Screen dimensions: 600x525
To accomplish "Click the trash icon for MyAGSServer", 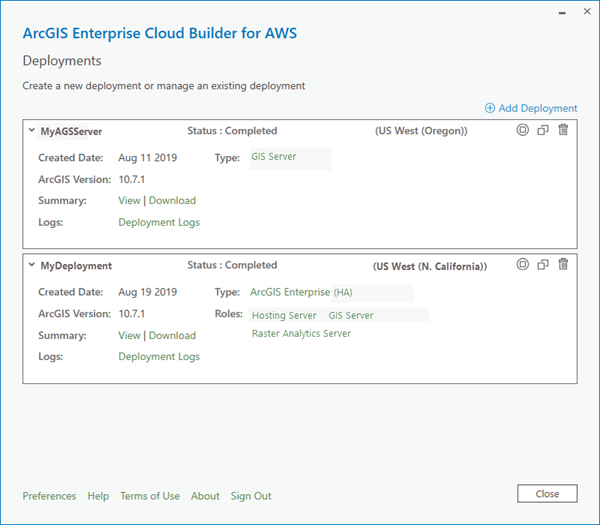I will pyautogui.click(x=563, y=130).
